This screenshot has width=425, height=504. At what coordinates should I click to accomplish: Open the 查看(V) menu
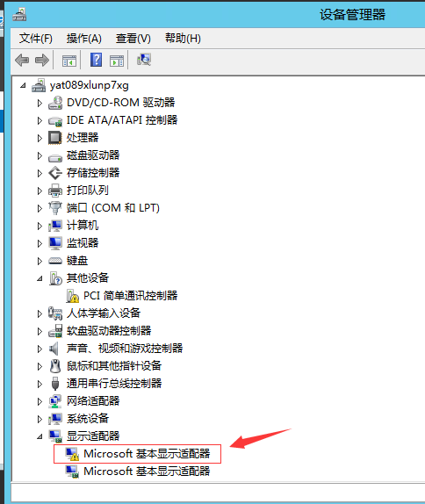tap(133, 39)
